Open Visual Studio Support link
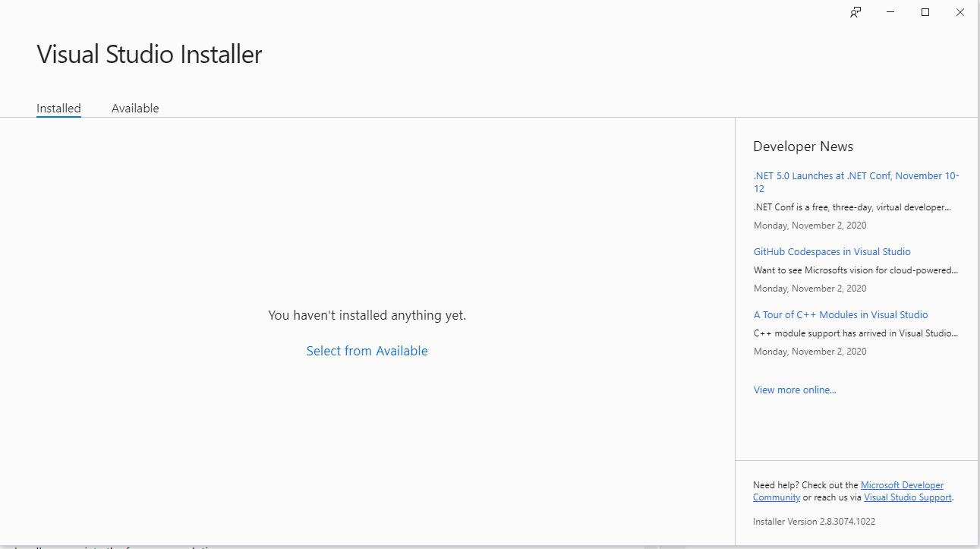The image size is (980, 549). 908,497
